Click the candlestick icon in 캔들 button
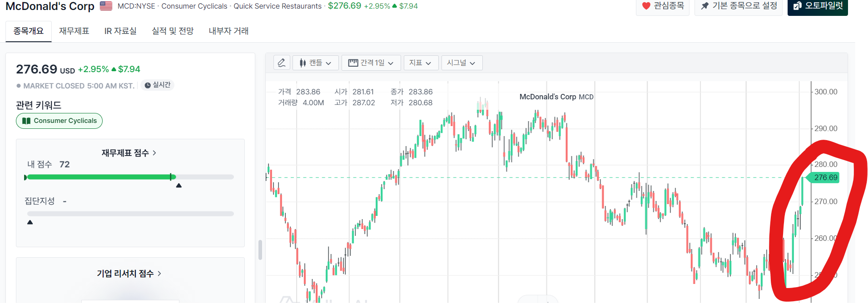Screen dimensions: 868x303 [303, 63]
